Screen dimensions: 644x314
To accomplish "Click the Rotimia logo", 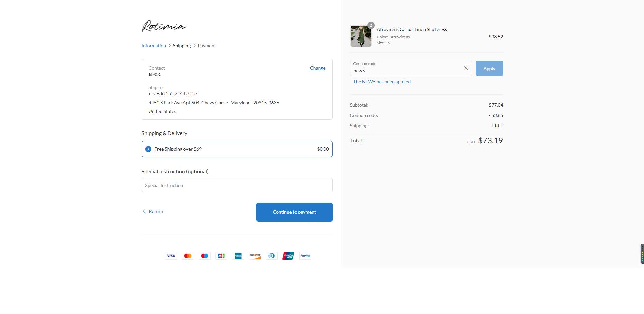I will 164,26.
